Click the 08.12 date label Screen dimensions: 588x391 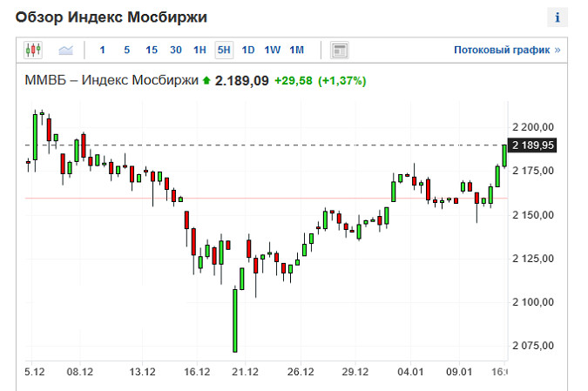80,372
